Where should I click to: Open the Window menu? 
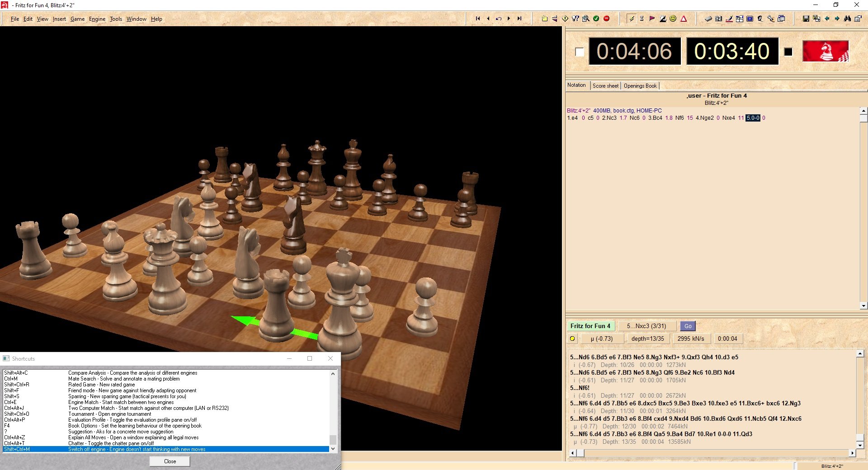tap(136, 19)
